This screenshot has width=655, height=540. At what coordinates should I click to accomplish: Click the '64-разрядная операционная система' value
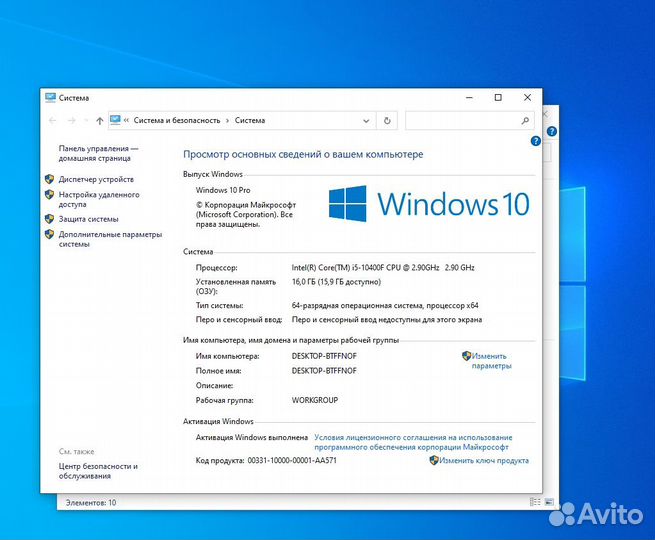point(385,306)
